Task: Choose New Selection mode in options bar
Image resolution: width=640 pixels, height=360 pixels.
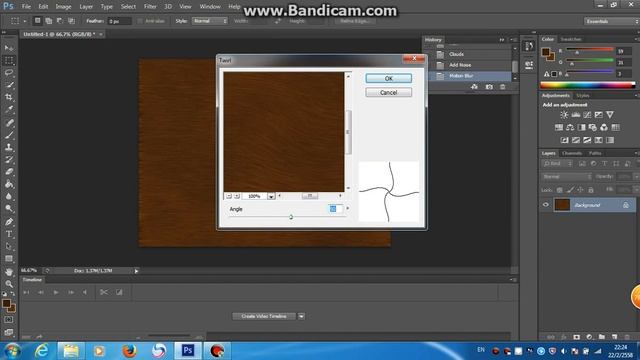Action: [37, 20]
